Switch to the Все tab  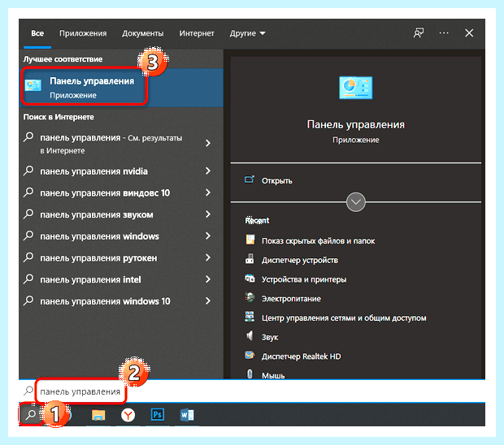pyautogui.click(x=37, y=33)
